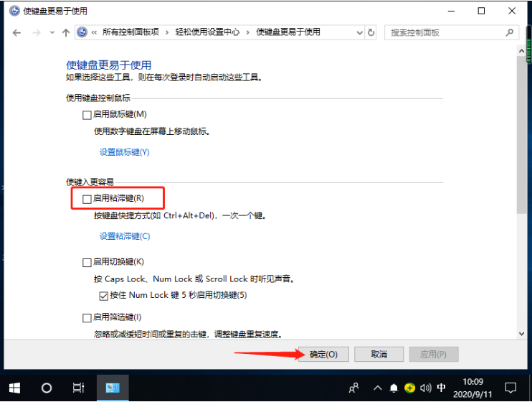Open the Action Center notification icon
Viewport: 532px width, 402px height.
click(x=510, y=388)
